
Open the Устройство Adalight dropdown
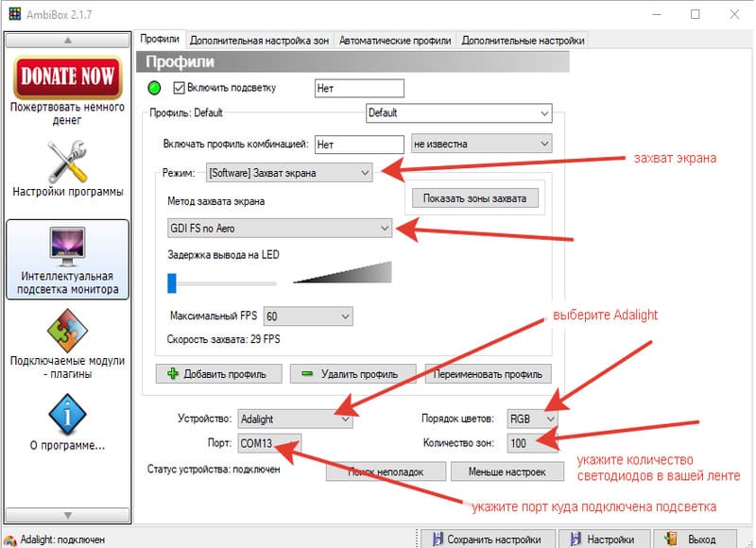pos(294,418)
